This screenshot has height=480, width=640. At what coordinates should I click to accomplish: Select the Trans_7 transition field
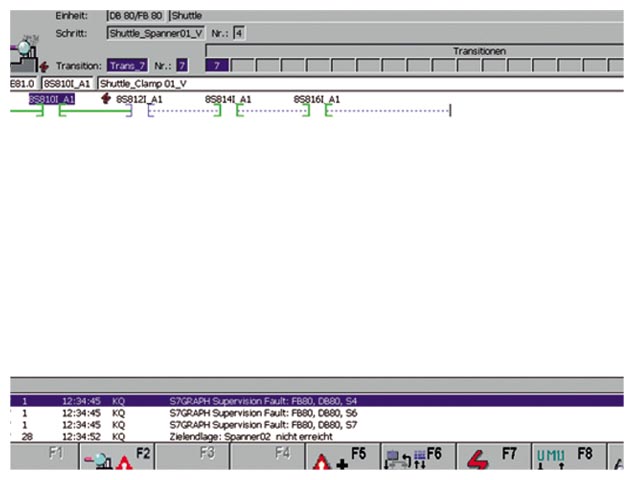point(127,66)
